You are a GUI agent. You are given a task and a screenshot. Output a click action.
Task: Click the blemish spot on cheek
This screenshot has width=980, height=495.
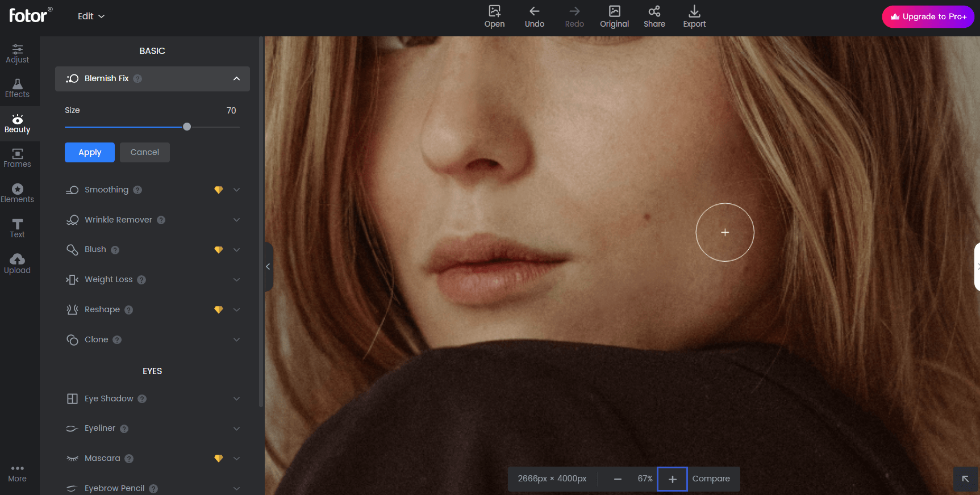click(x=647, y=216)
